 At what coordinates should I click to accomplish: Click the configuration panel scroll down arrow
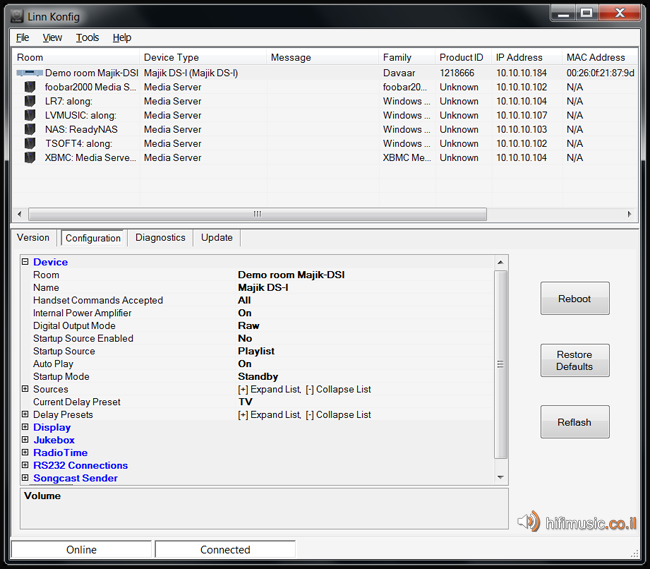(x=501, y=477)
